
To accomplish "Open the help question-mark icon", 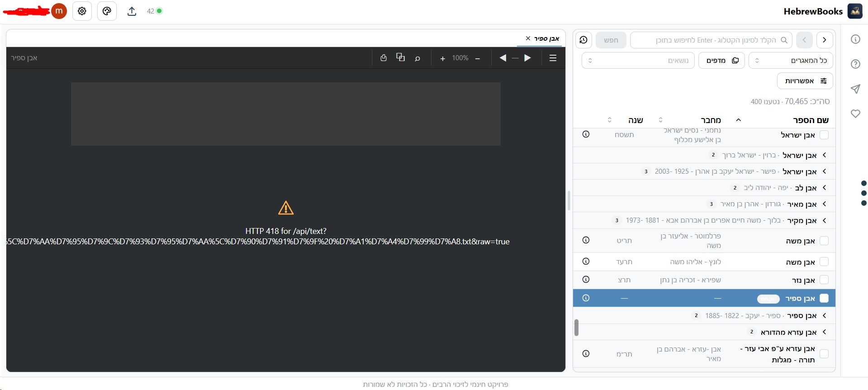I will tap(855, 64).
